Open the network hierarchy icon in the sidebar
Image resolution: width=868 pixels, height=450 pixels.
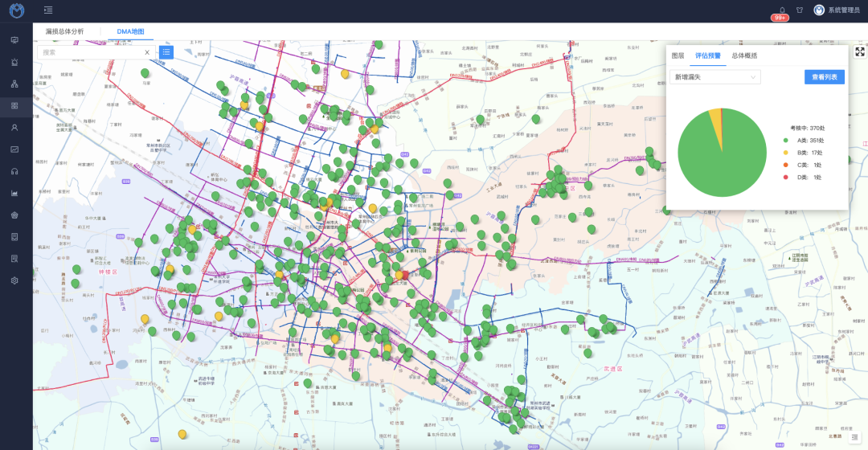tap(14, 84)
